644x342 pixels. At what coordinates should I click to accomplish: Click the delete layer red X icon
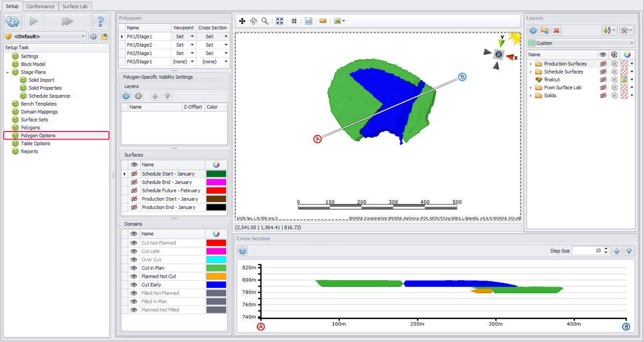coord(557,31)
